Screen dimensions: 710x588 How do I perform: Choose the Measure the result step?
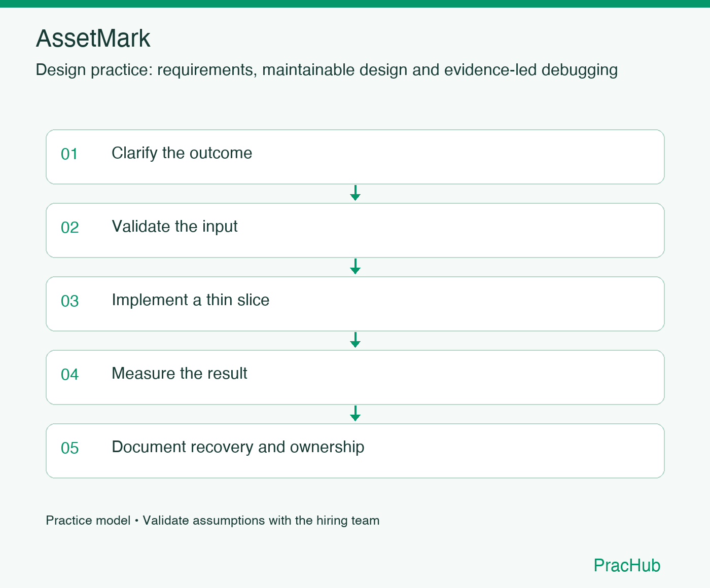(x=355, y=377)
